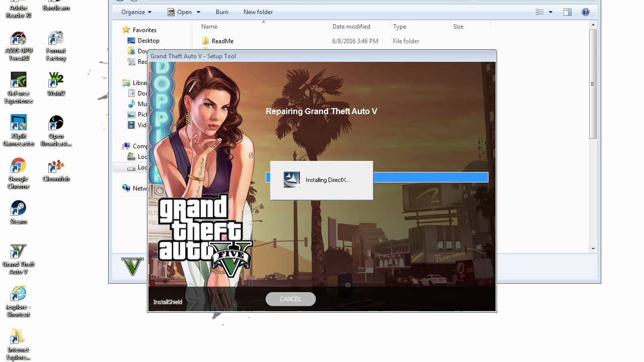
Task: Toggle the Explorer preview pane icon
Action: click(568, 12)
